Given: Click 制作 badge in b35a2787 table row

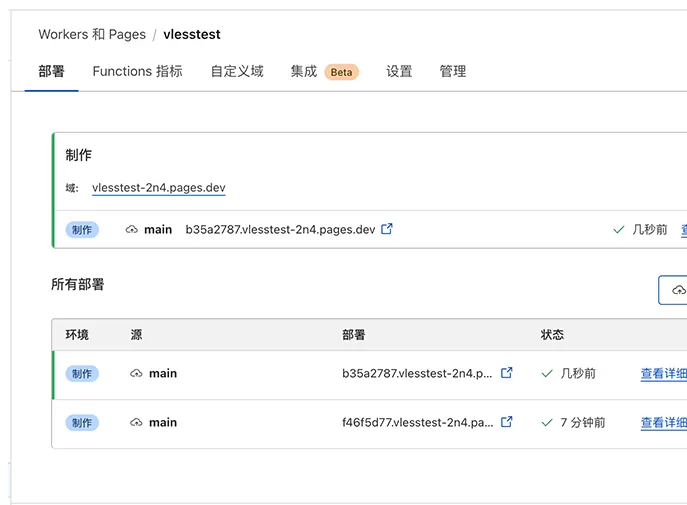Looking at the screenshot, I should [82, 374].
